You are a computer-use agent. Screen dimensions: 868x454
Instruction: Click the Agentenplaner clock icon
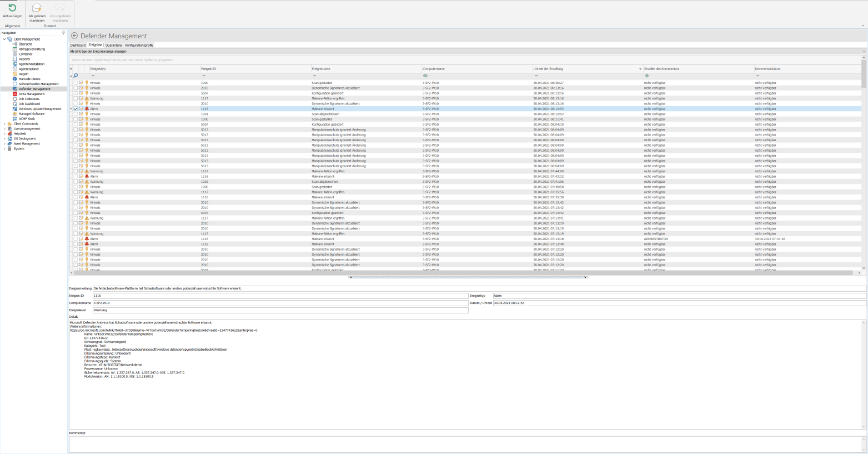click(15, 69)
